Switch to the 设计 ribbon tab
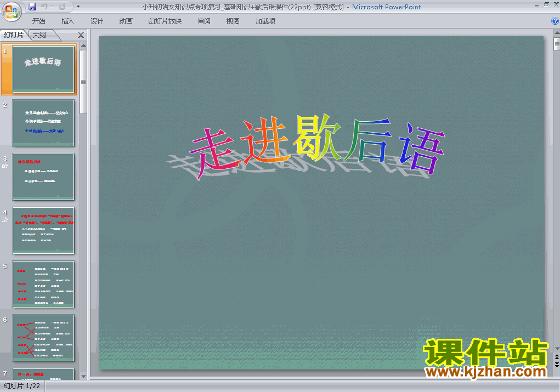The height and width of the screenshot is (392, 560). pos(97,21)
